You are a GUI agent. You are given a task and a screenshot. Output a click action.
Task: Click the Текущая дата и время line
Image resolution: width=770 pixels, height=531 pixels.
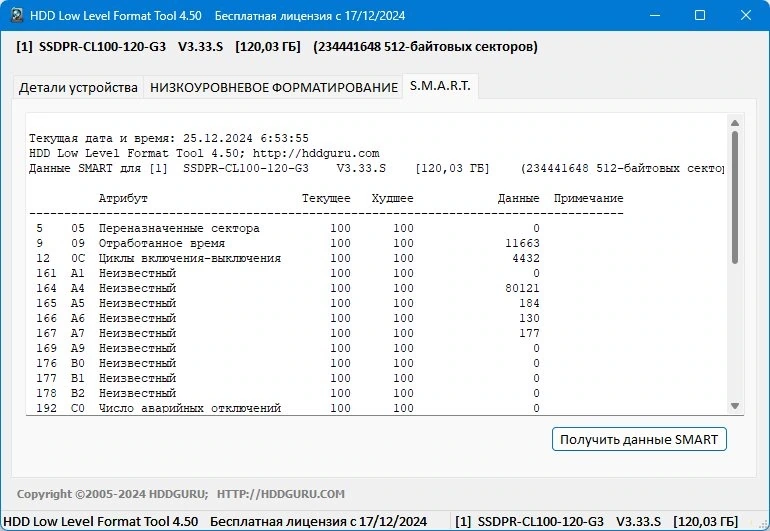169,139
